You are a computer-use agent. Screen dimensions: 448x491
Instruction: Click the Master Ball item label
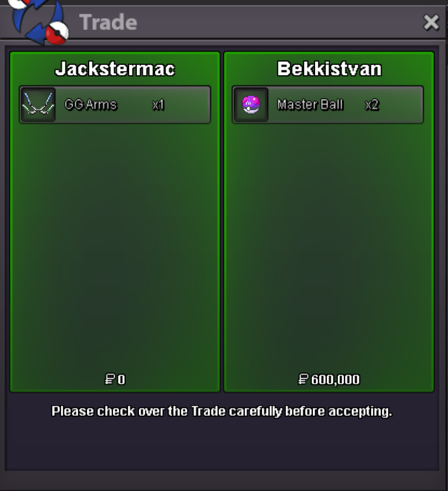click(x=311, y=105)
